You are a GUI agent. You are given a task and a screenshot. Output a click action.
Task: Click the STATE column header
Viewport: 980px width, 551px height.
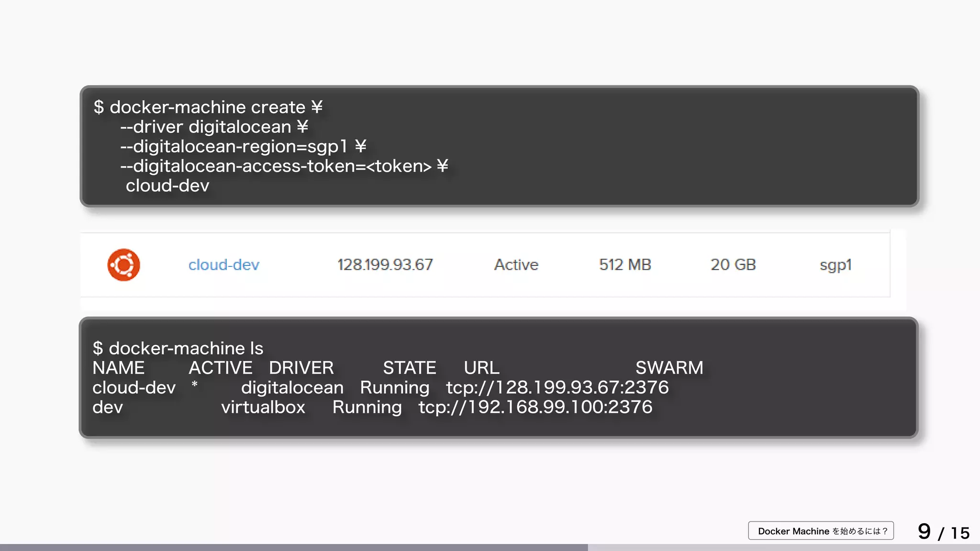tap(410, 368)
